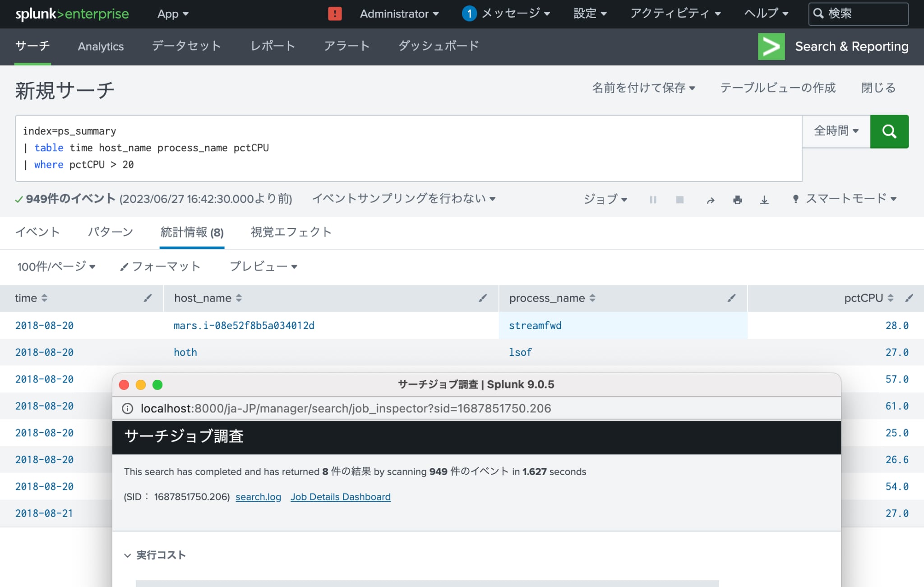Open the ジョブ dropdown
Viewport: 924px width, 587px height.
click(x=605, y=199)
